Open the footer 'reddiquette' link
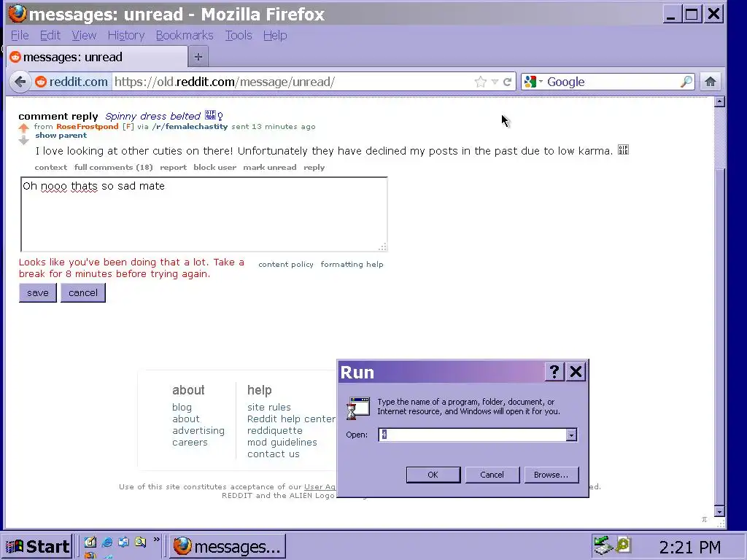The height and width of the screenshot is (560, 747). pos(274,430)
